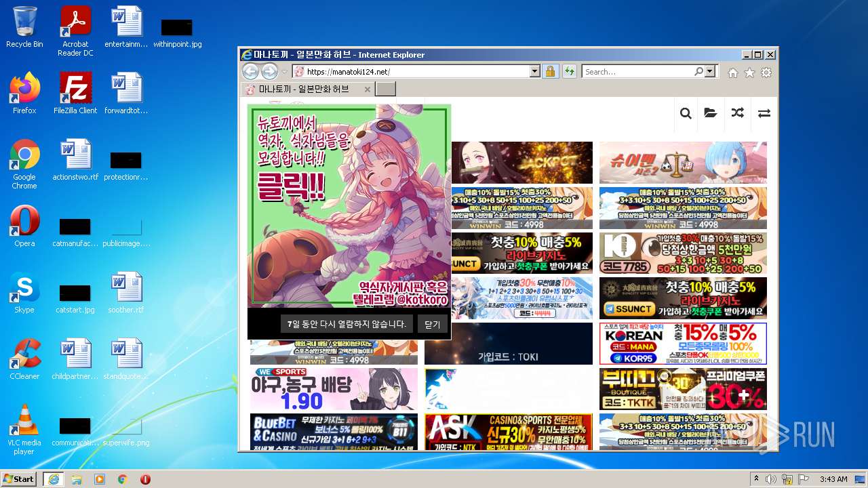Expand the address bar autocomplete dropdown

534,72
